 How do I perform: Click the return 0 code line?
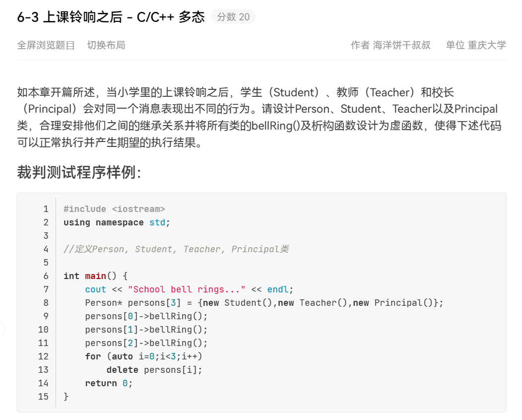109,383
